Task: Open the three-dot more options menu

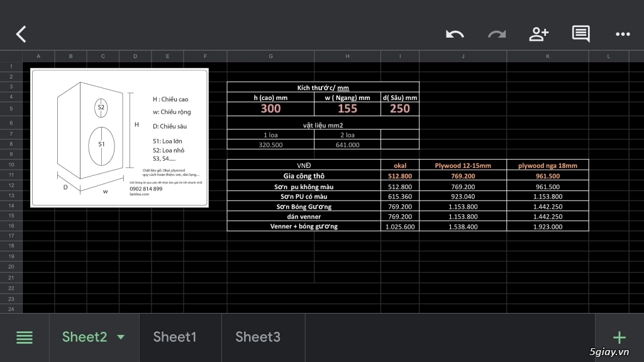Action: click(x=623, y=35)
